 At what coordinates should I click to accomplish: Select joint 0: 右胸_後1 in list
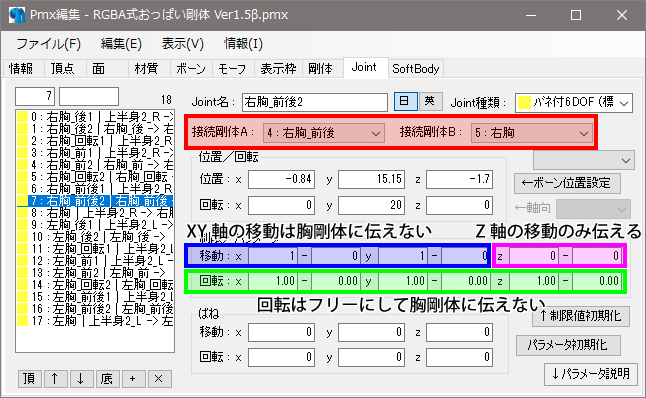pyautogui.click(x=95, y=117)
